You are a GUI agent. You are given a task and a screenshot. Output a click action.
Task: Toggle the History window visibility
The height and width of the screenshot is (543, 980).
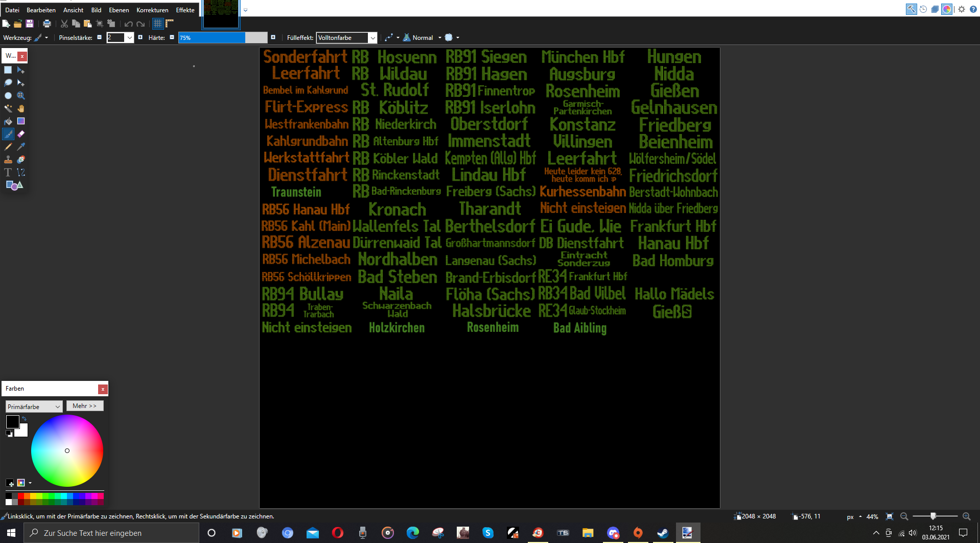pyautogui.click(x=923, y=9)
